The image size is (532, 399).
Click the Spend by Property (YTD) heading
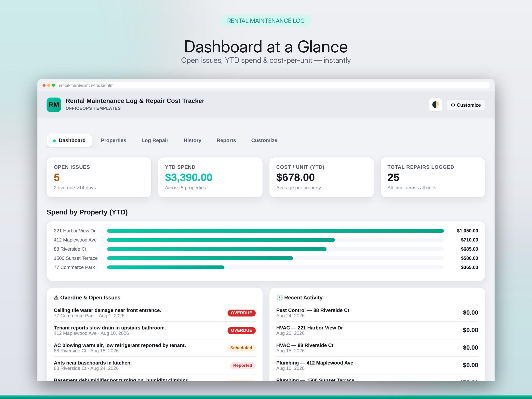[87, 212]
